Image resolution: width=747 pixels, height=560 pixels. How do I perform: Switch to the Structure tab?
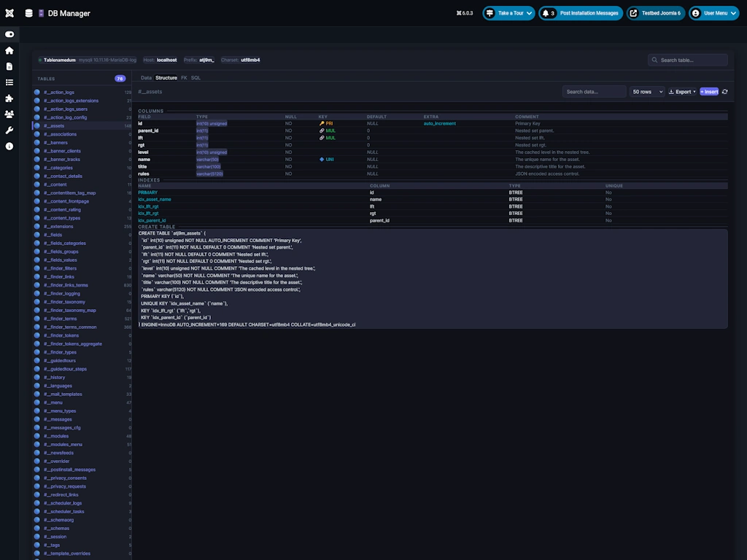pos(166,77)
